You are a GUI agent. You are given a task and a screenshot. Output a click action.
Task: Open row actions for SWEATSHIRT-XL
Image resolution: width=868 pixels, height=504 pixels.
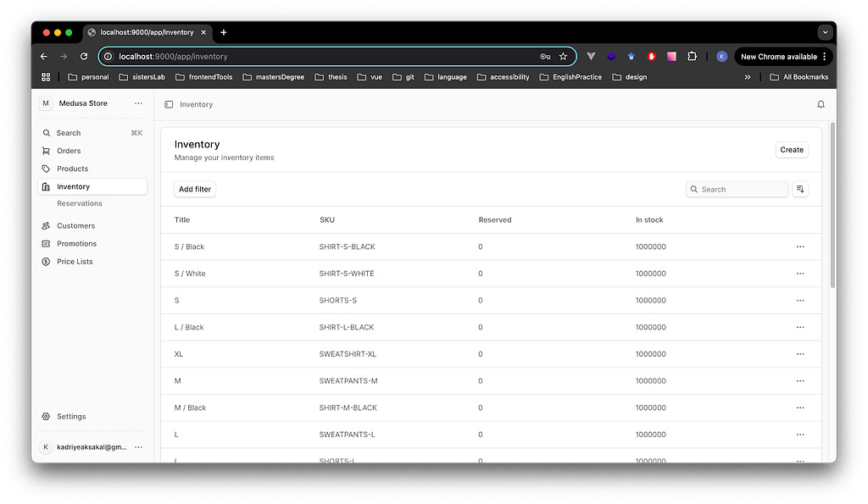(800, 354)
